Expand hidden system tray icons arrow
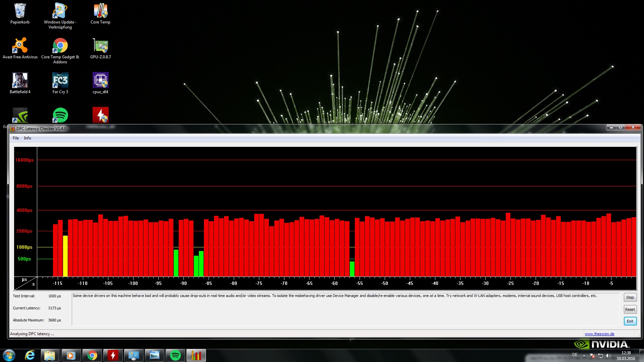This screenshot has height=362, width=644. coord(584,356)
